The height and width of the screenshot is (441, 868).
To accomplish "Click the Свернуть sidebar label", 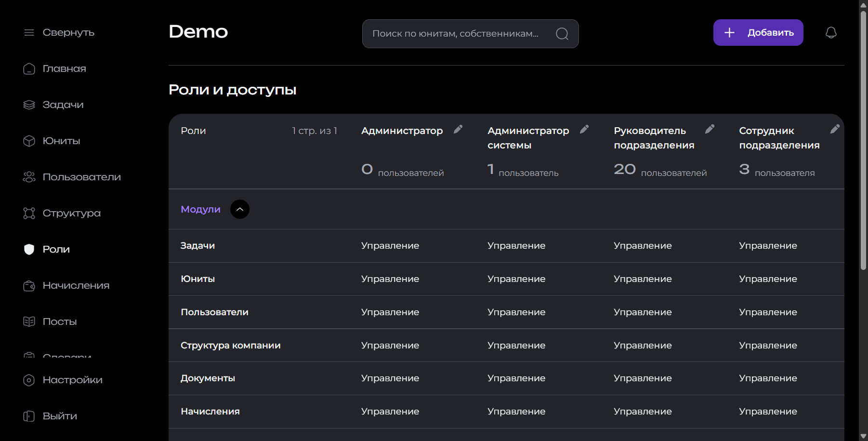I will [68, 32].
